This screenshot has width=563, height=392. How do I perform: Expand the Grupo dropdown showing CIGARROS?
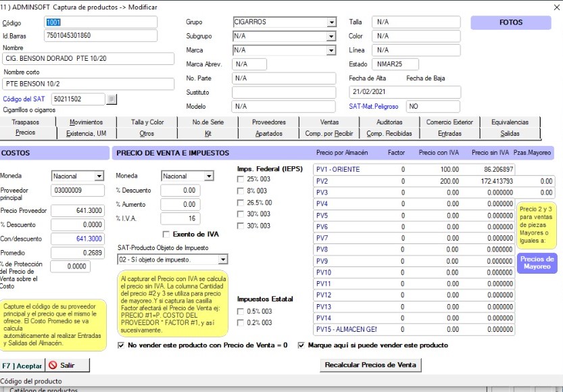click(x=331, y=22)
